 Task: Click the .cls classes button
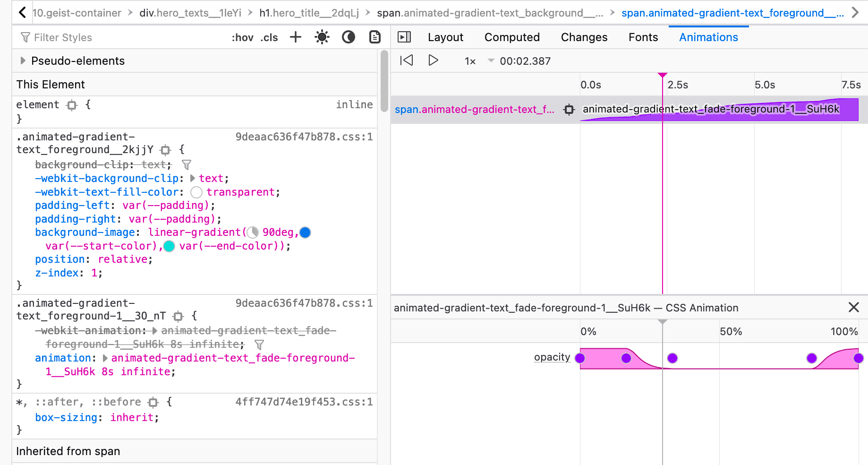coord(269,38)
